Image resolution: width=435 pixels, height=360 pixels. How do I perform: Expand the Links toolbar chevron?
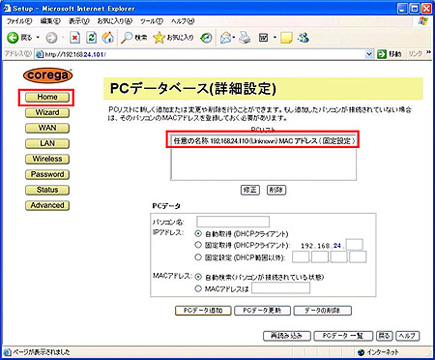pyautogui.click(x=428, y=53)
